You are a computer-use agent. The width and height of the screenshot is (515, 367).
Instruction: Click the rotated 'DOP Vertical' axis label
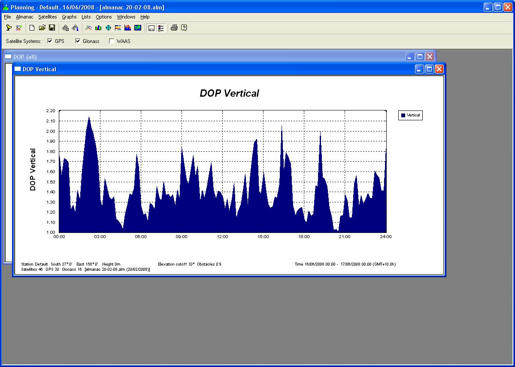point(33,169)
